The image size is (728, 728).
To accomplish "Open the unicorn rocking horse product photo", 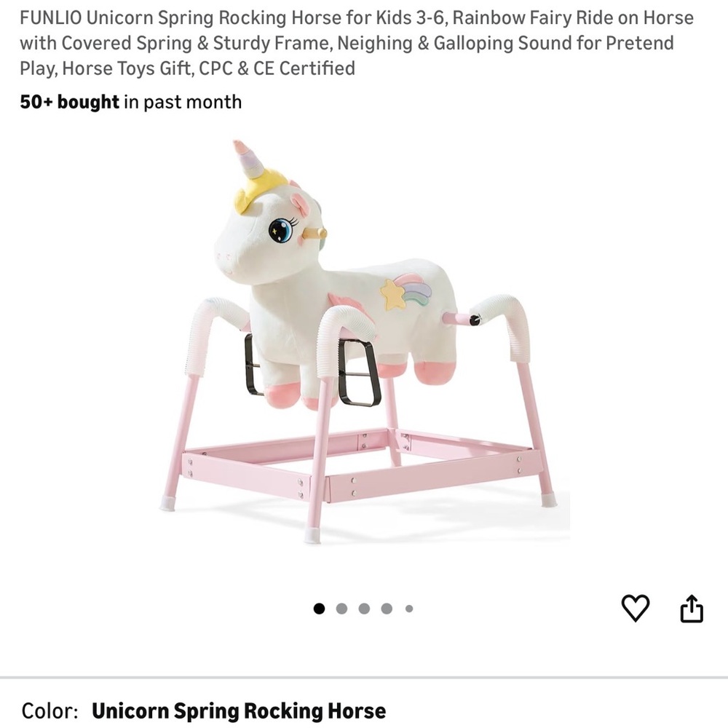I will [x=364, y=341].
